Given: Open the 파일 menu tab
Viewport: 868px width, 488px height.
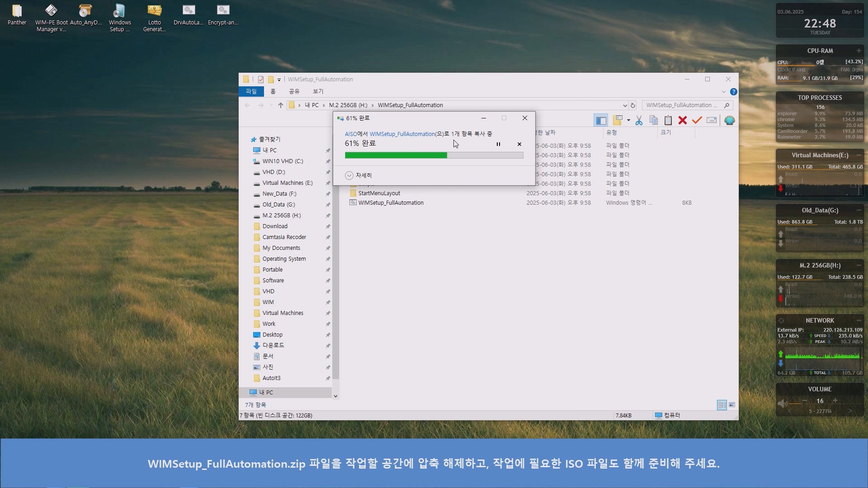Looking at the screenshot, I should coord(251,91).
